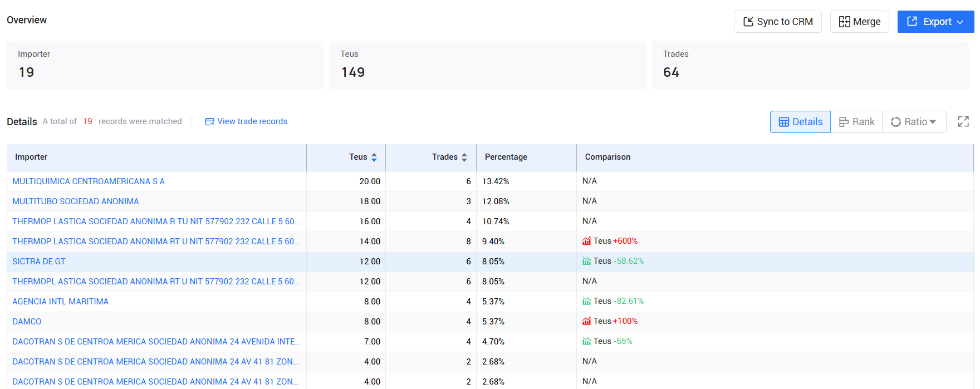
Task: Switch to the Rank view tab
Action: pyautogui.click(x=856, y=122)
